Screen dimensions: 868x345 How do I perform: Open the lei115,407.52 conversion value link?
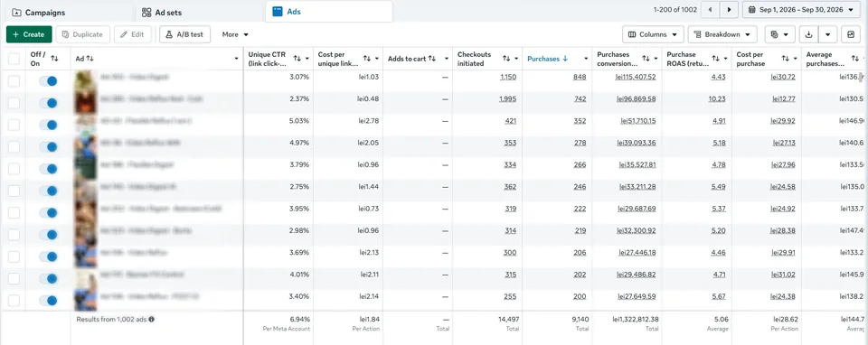636,77
